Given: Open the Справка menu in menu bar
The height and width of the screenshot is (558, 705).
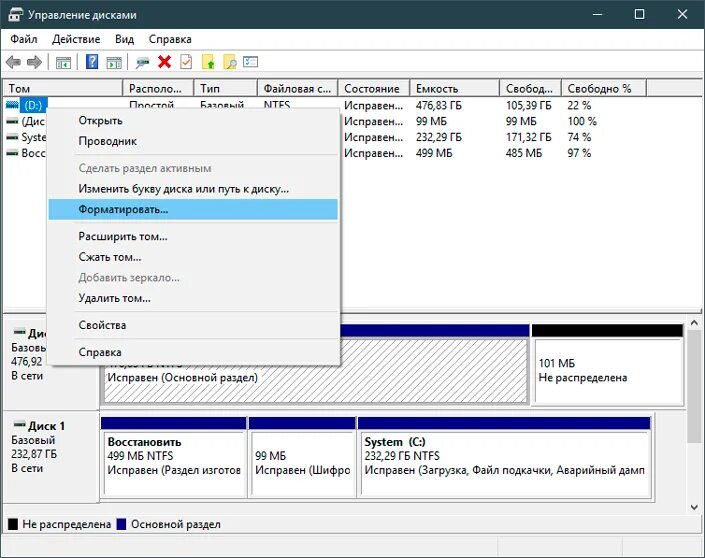Looking at the screenshot, I should pyautogui.click(x=170, y=39).
